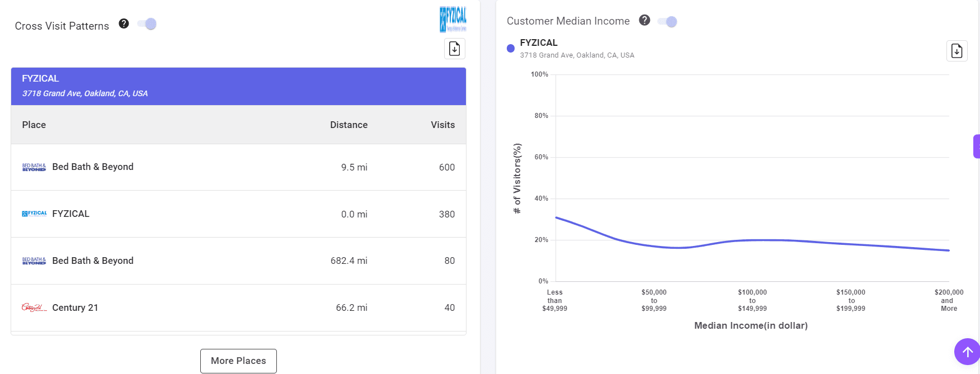Click the FYZICAL table header banner
Viewport: 980px width, 374px height.
[238, 86]
